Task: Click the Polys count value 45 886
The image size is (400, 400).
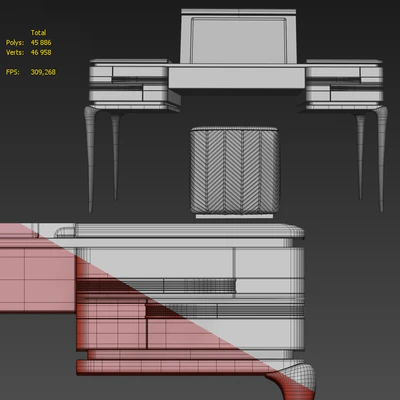Action: point(41,43)
